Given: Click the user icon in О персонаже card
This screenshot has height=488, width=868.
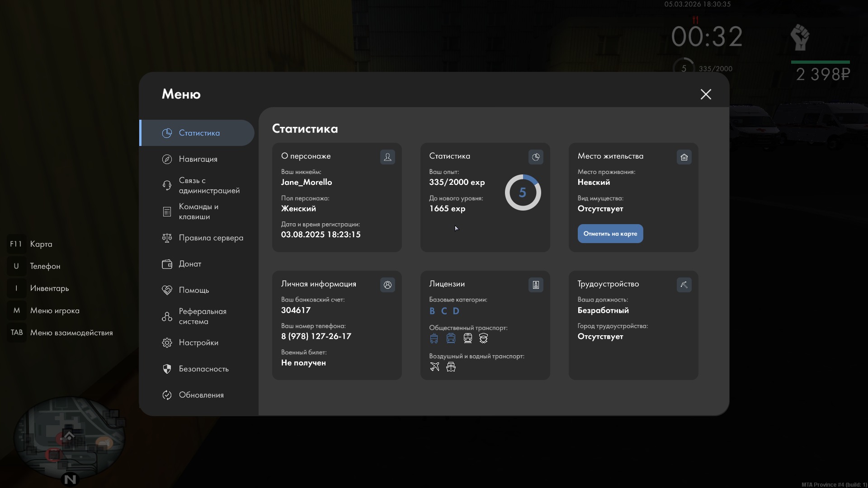Looking at the screenshot, I should (387, 157).
